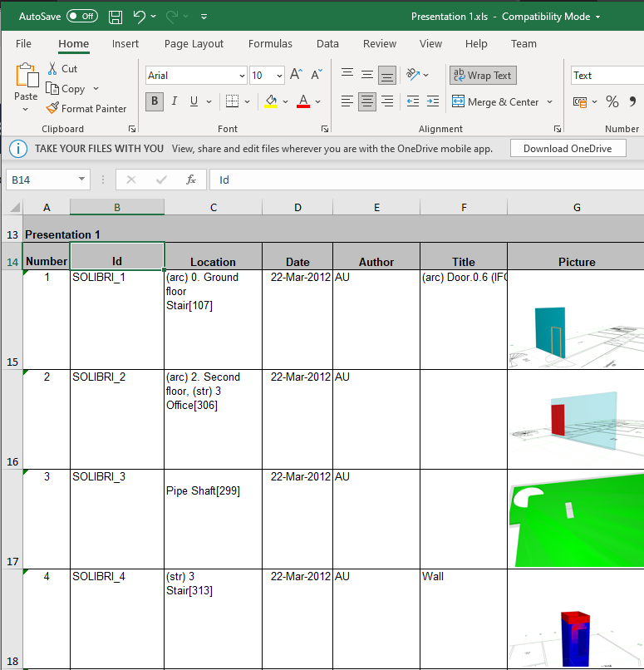Open Font settings dialog launcher
Viewport: 644px width, 670px height.
[325, 129]
